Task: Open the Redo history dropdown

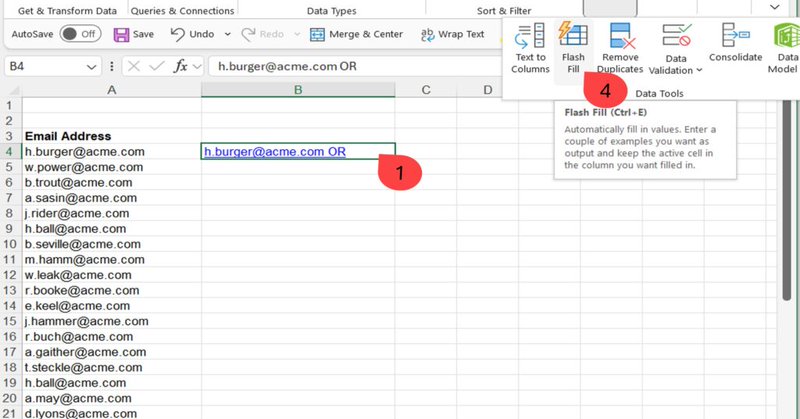Action: (x=297, y=34)
